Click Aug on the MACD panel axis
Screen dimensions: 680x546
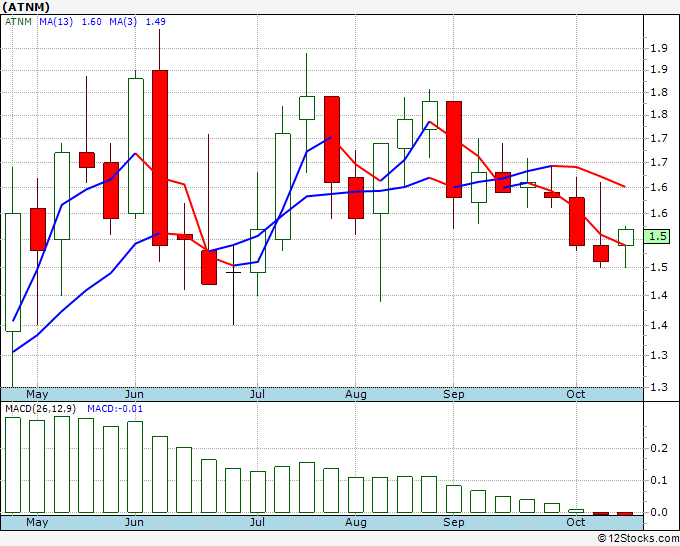click(356, 522)
